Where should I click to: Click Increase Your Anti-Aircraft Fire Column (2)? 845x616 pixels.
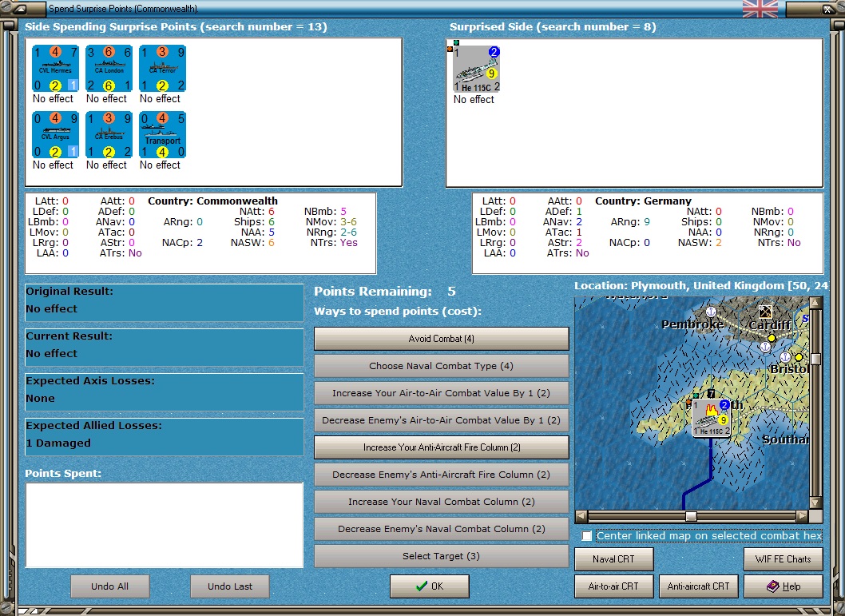(x=442, y=447)
